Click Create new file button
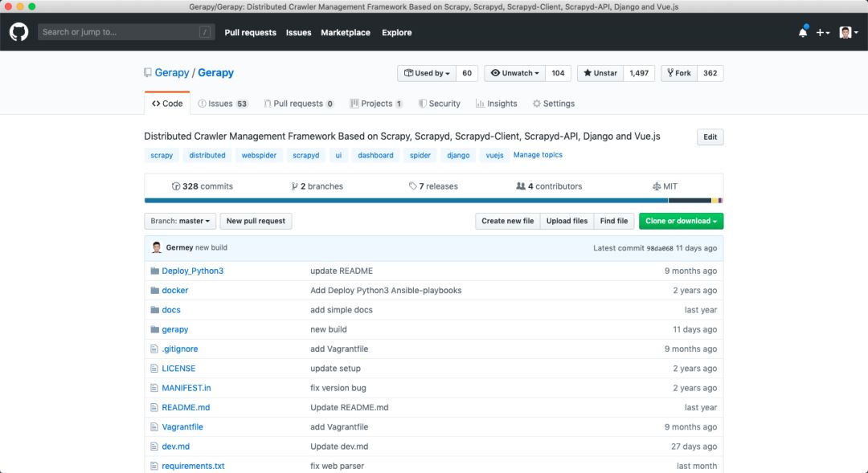The image size is (868, 473). [x=508, y=221]
